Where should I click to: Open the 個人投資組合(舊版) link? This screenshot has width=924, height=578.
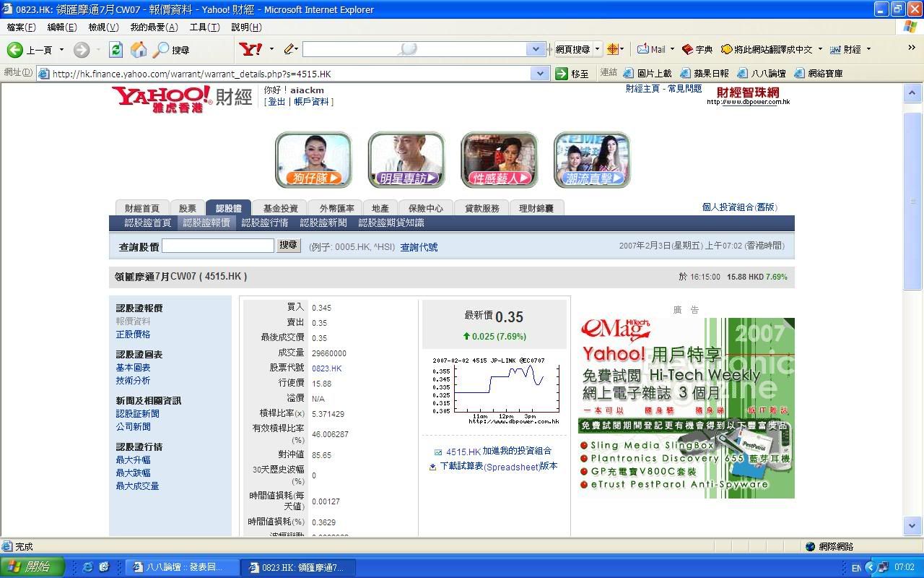pyautogui.click(x=740, y=207)
